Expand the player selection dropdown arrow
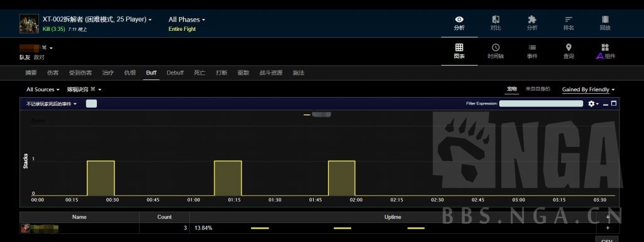Viewport: 644px width, 242px height. click(x=51, y=48)
